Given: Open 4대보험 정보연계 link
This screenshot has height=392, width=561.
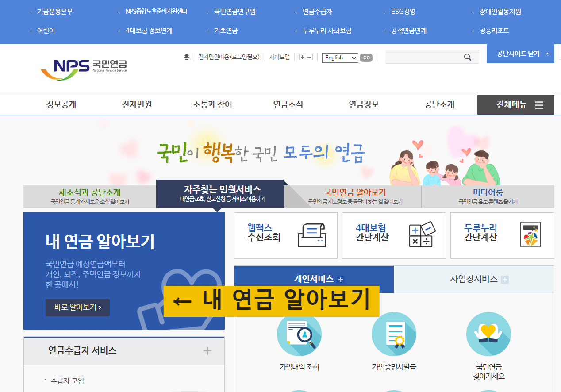Looking at the screenshot, I should 149,31.
